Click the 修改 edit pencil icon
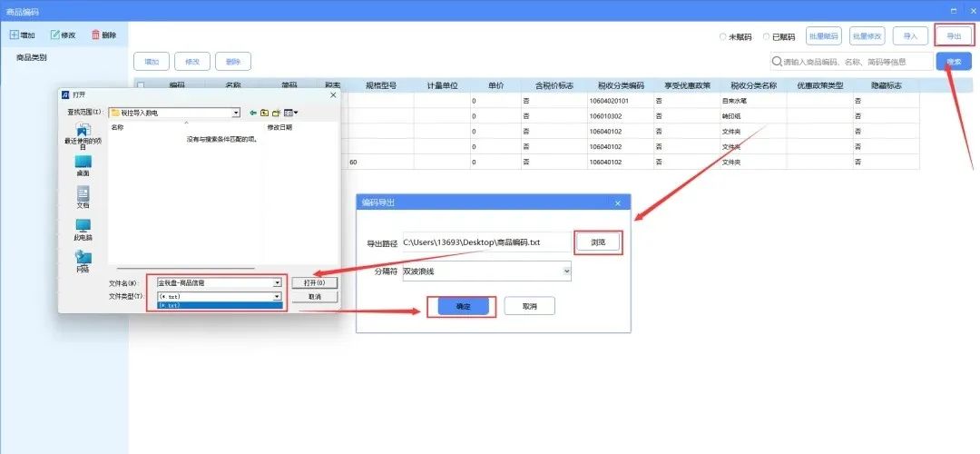980x454 pixels. [55, 35]
